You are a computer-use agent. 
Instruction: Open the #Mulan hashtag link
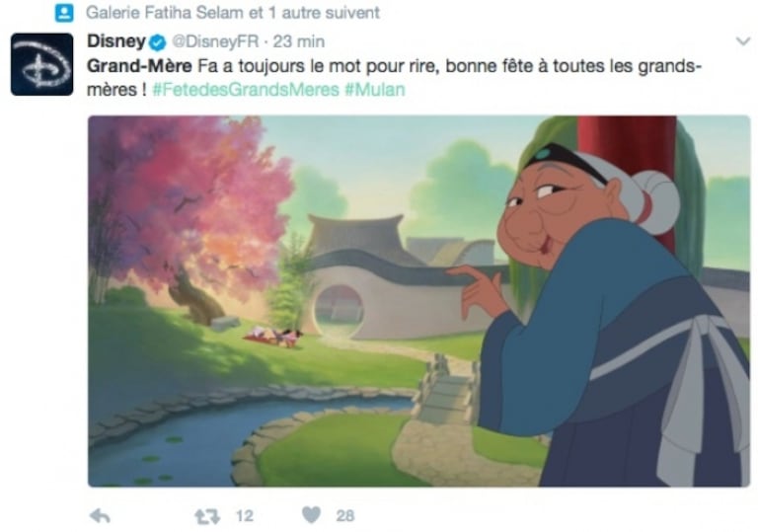(375, 90)
